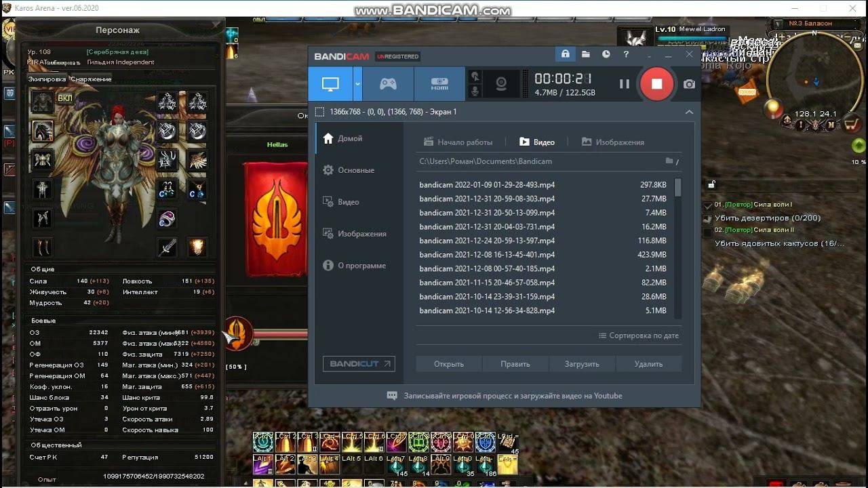The width and height of the screenshot is (868, 488).
Task: Toggle quest 02 Сила воли II checkbox
Action: pos(708,231)
